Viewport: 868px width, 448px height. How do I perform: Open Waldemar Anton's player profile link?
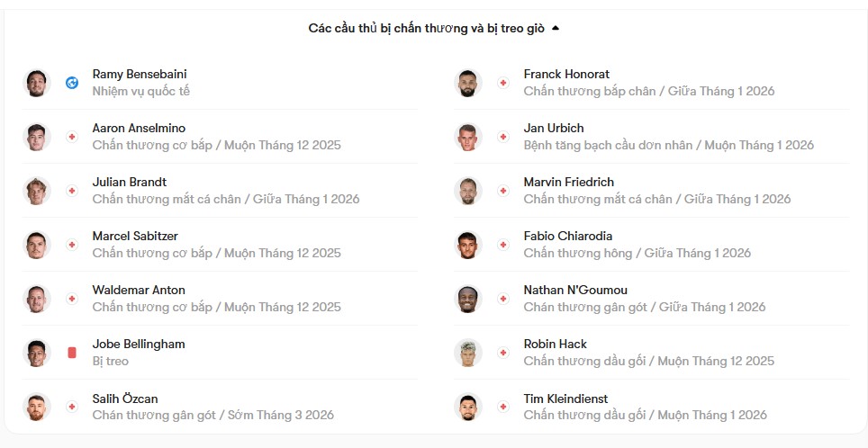(139, 290)
